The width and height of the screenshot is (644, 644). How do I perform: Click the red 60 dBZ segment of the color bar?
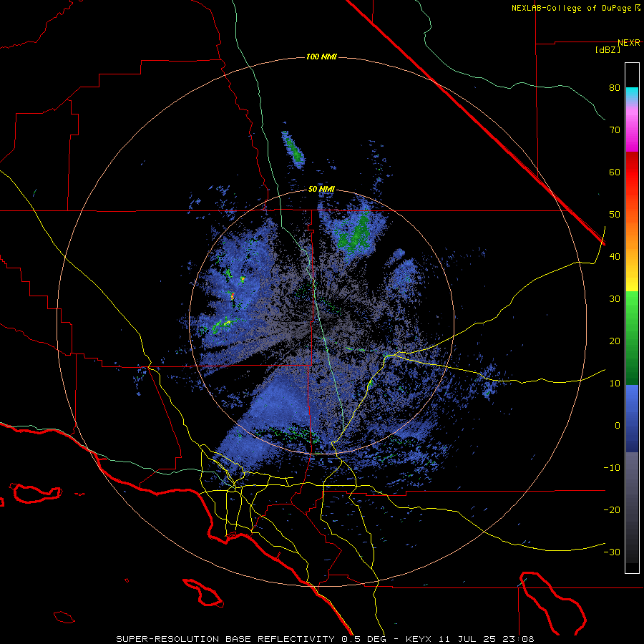(x=632, y=172)
